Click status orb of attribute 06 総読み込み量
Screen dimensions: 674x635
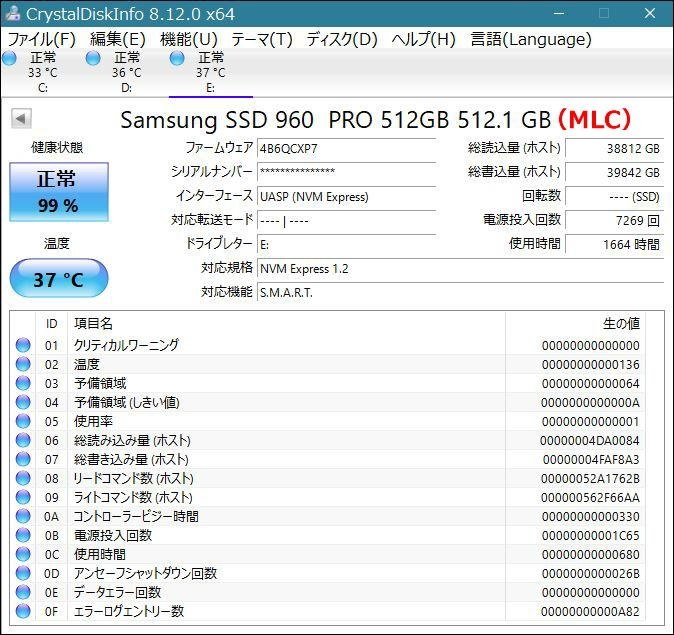click(23, 440)
